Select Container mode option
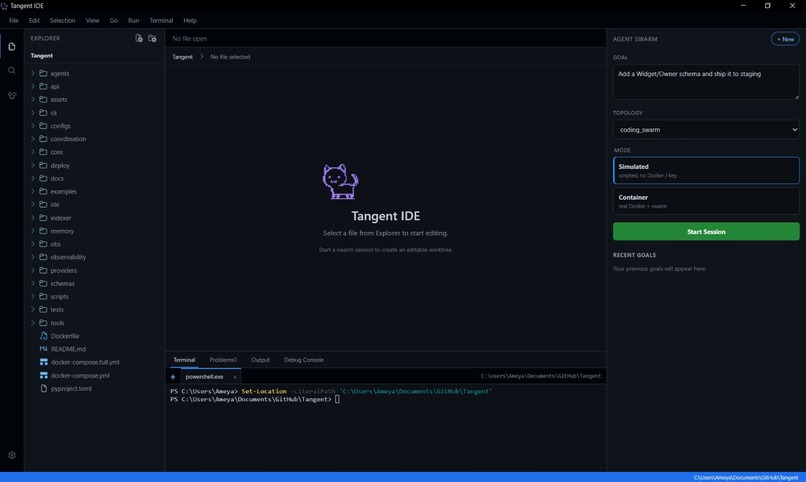Screen dimensions: 806x482 coord(706,201)
